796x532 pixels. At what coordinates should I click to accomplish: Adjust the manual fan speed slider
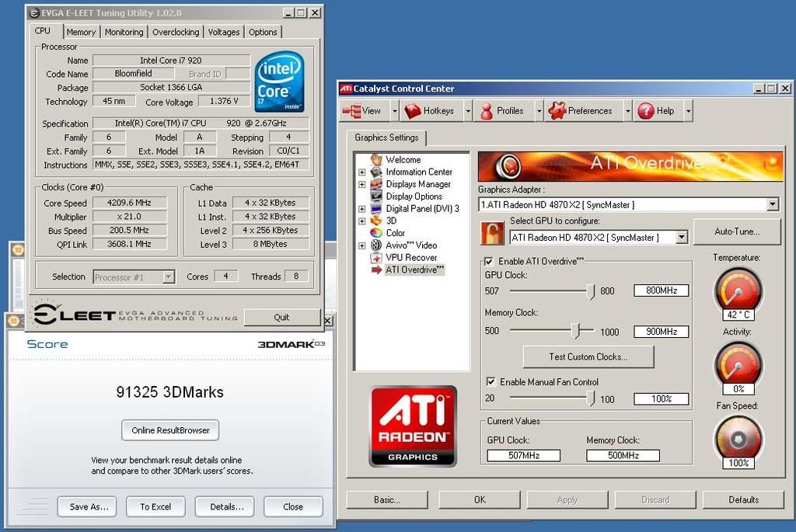tap(591, 398)
